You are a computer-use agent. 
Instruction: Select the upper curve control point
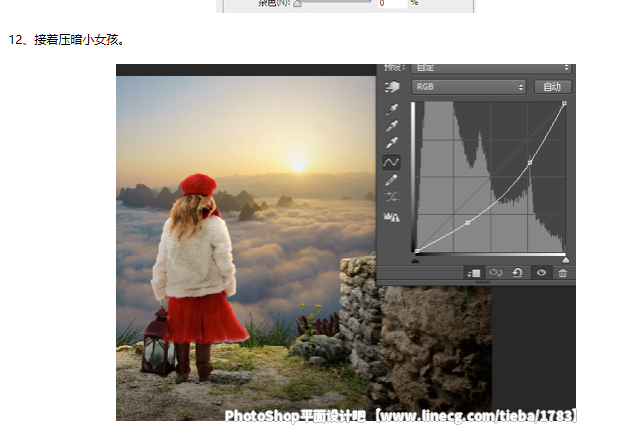530,163
